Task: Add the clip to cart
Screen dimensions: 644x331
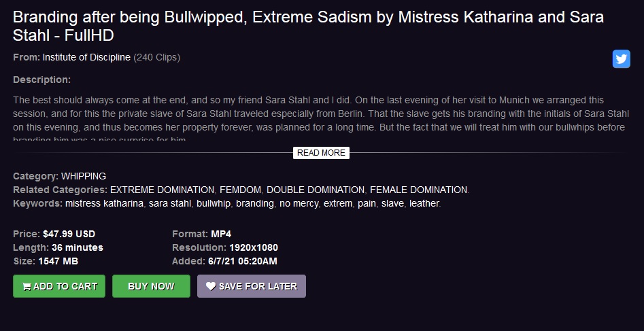Action: (x=59, y=286)
